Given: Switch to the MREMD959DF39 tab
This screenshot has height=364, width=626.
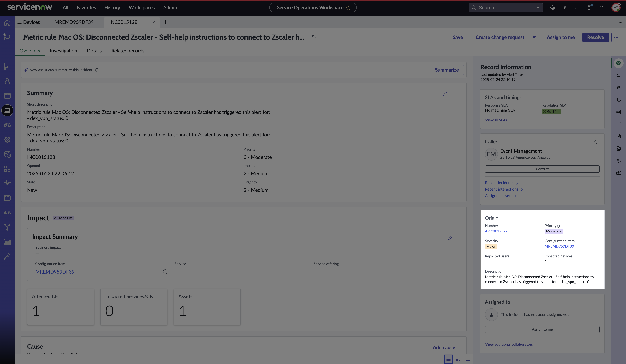Looking at the screenshot, I should [x=74, y=22].
